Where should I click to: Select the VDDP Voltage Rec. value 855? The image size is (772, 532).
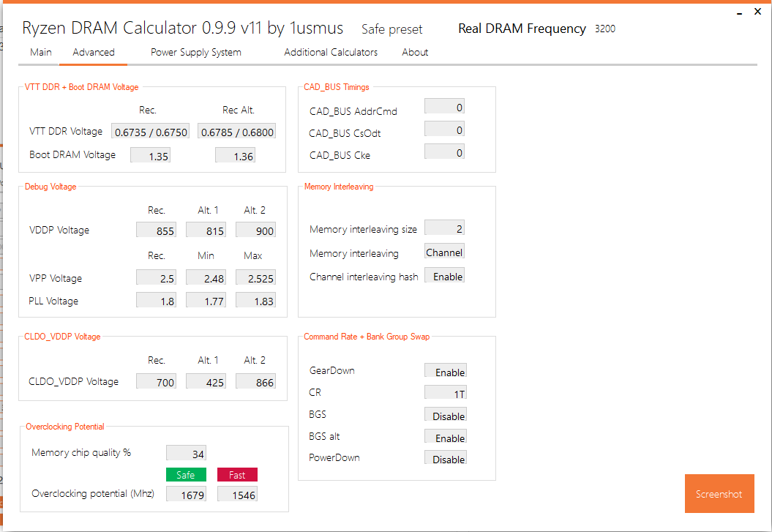(157, 231)
